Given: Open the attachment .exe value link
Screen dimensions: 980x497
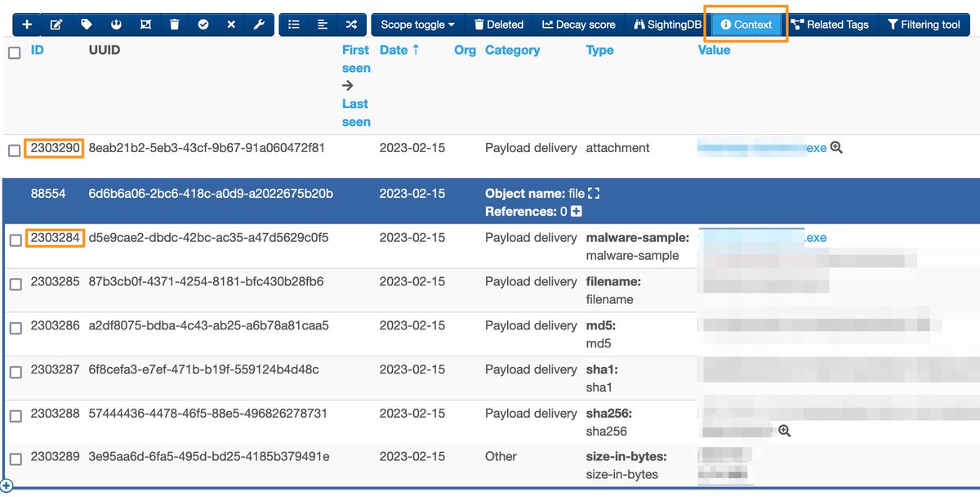Looking at the screenshot, I should tap(762, 148).
